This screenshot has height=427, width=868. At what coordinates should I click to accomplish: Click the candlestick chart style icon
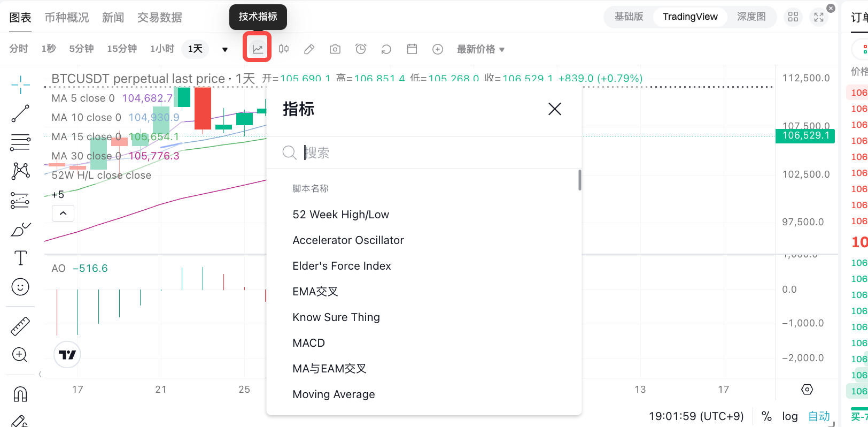[284, 49]
